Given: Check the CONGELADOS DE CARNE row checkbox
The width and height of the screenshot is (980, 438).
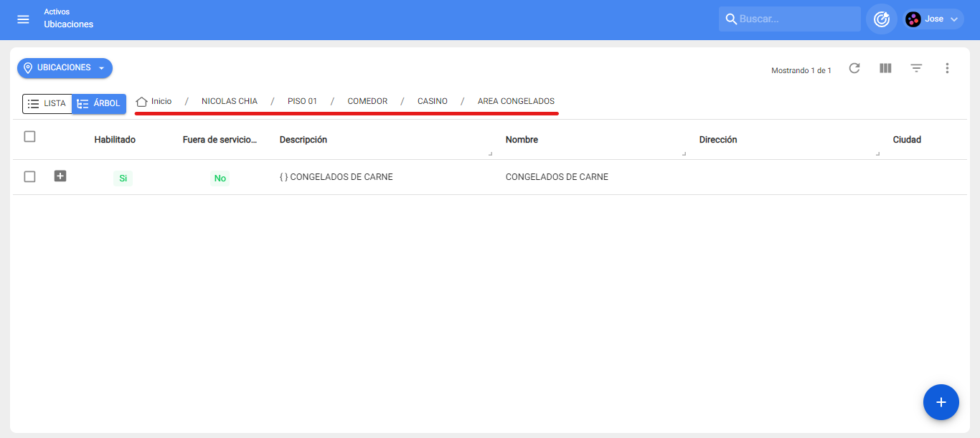Looking at the screenshot, I should click(29, 176).
